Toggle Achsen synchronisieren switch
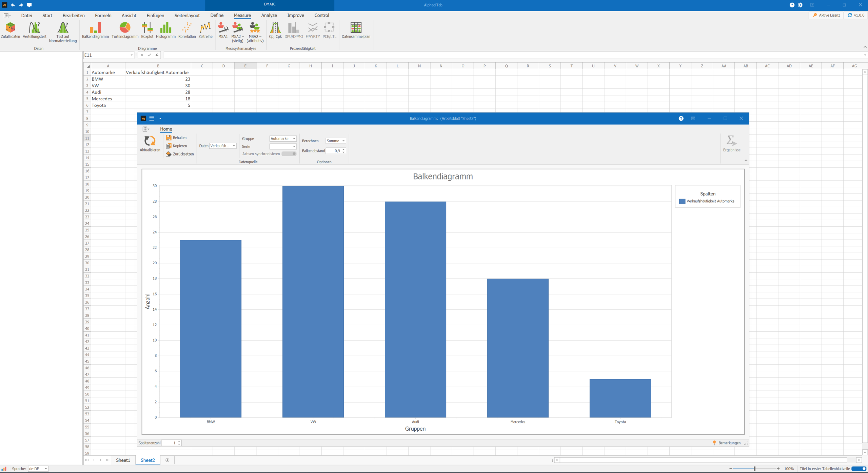The height and width of the screenshot is (473, 868). [289, 154]
